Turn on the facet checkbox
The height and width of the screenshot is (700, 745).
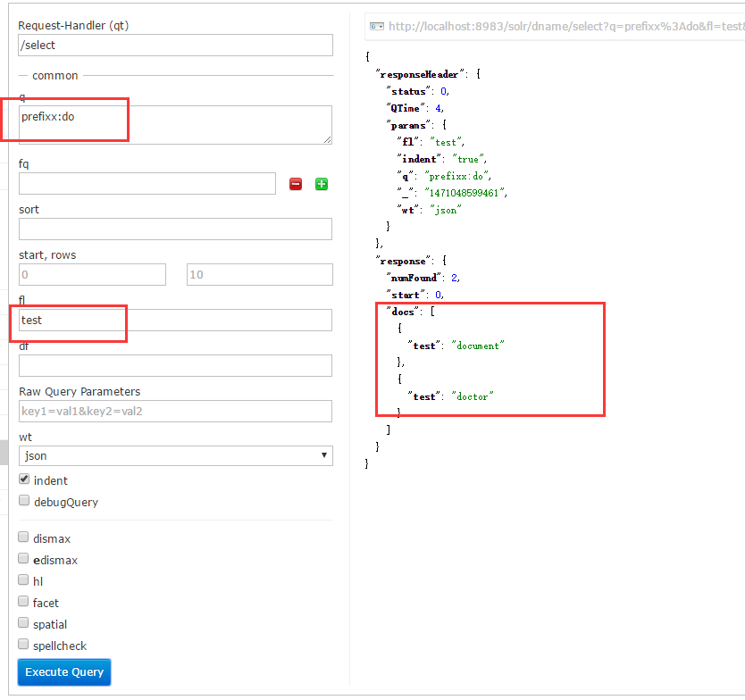coord(24,602)
